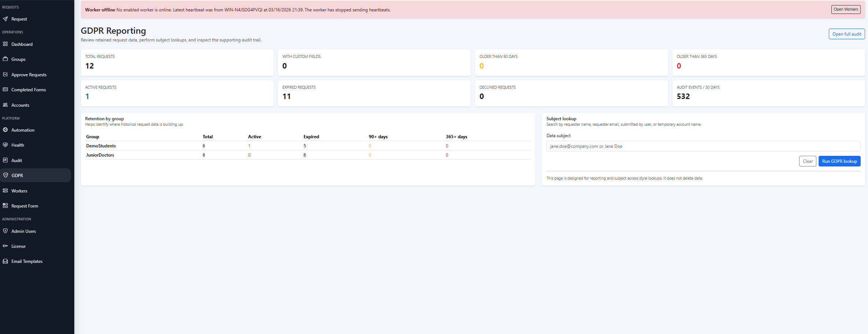
Task: Open Dashboard via its grid icon
Action: pos(5,44)
